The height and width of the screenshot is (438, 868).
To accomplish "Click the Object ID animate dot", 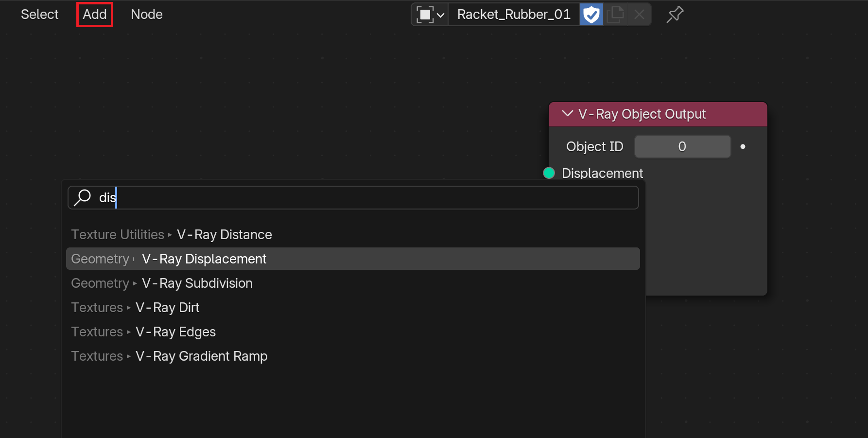I will pos(743,147).
